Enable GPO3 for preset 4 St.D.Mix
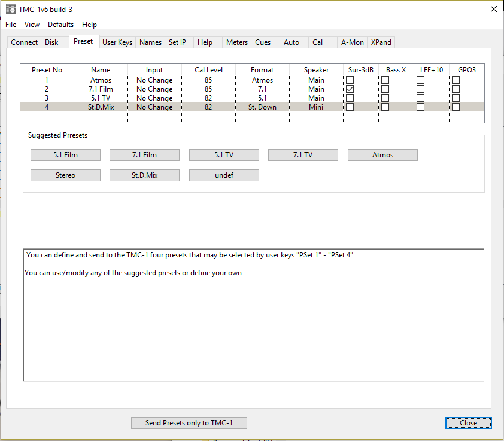Screen dimensions: 504x441 (x=456, y=107)
